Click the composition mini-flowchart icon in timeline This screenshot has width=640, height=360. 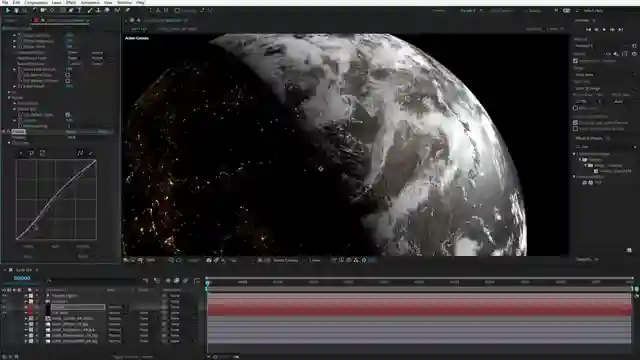click(x=145, y=281)
